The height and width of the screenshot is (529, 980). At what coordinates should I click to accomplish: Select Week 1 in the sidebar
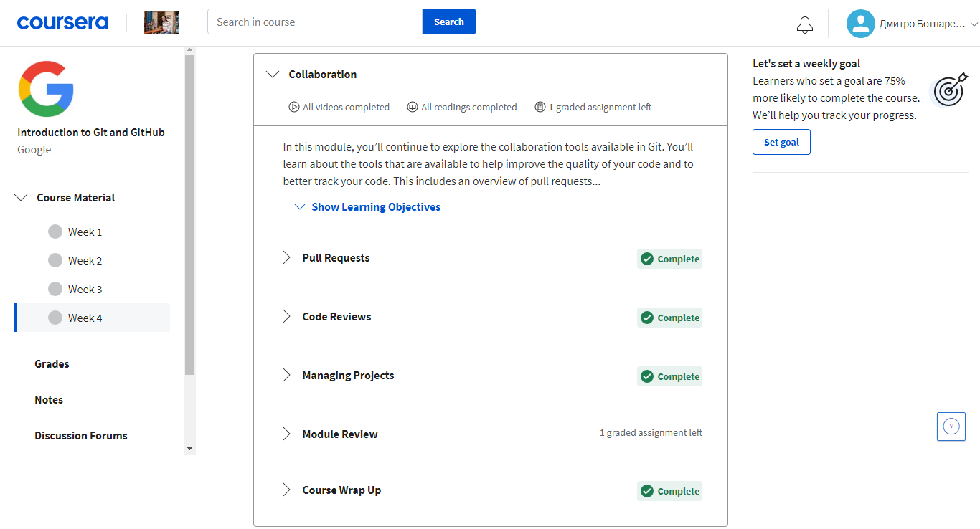(x=92, y=232)
